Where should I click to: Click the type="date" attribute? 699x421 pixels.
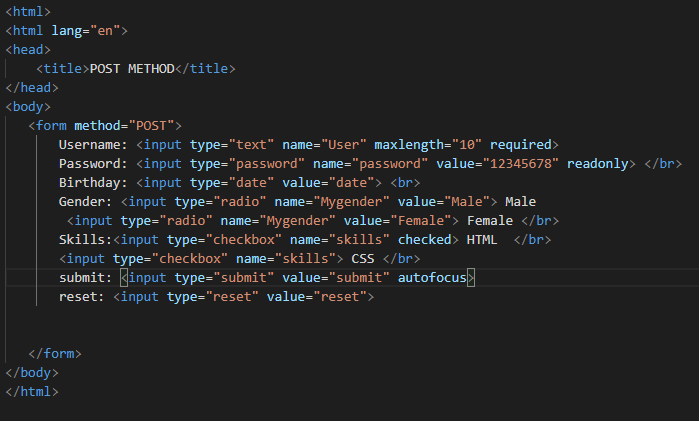[x=232, y=183]
